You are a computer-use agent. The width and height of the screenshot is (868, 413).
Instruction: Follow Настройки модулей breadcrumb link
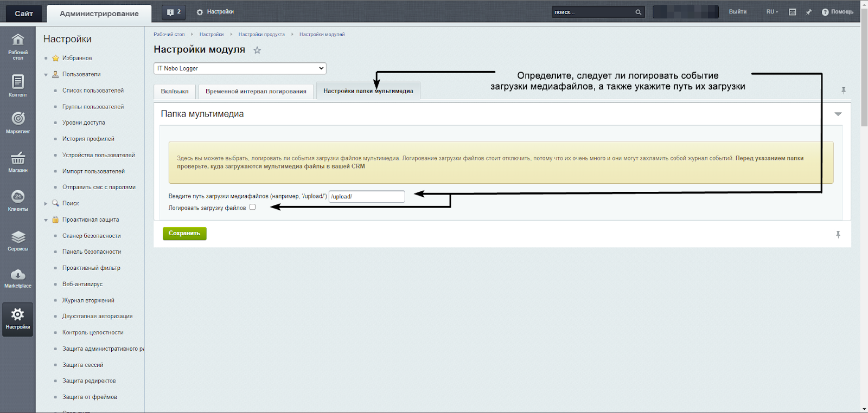(x=322, y=34)
